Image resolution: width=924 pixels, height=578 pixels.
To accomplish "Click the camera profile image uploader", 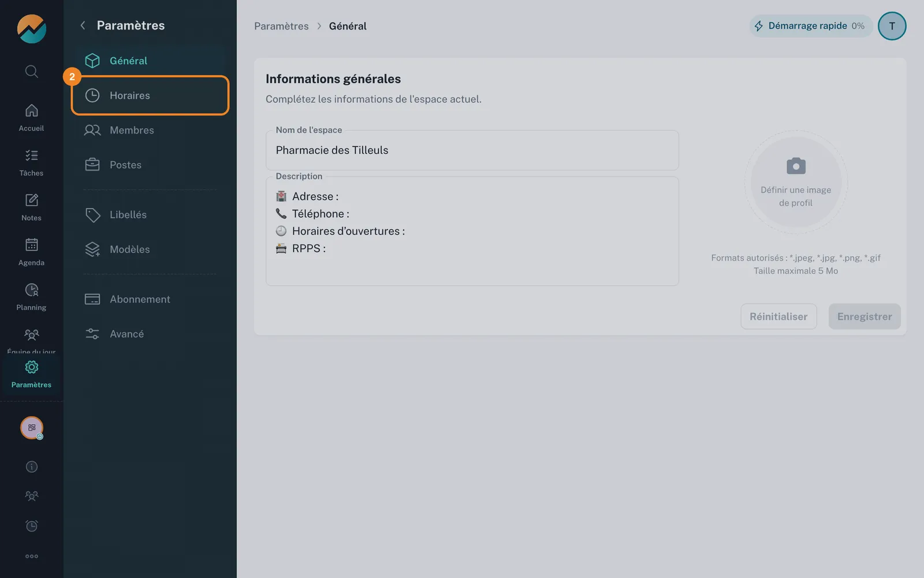I will tap(796, 182).
